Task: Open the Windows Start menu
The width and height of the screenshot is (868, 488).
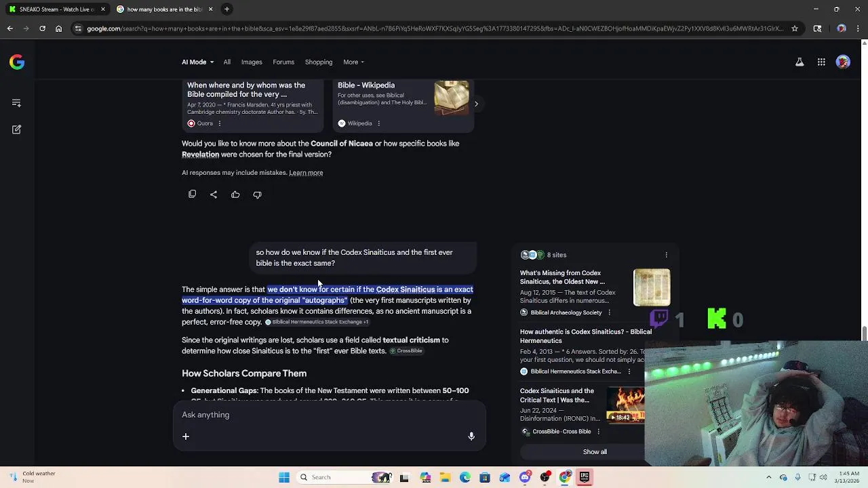Action: coord(284,477)
